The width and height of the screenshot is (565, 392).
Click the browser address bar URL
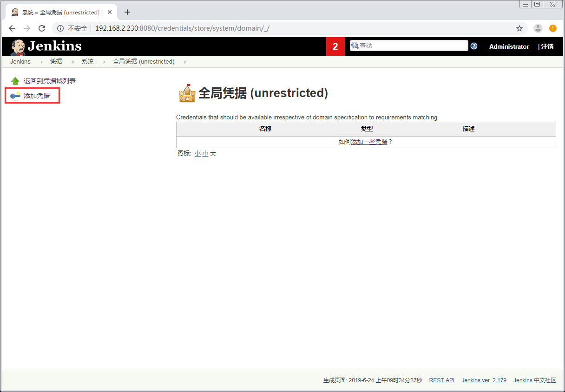click(x=182, y=28)
